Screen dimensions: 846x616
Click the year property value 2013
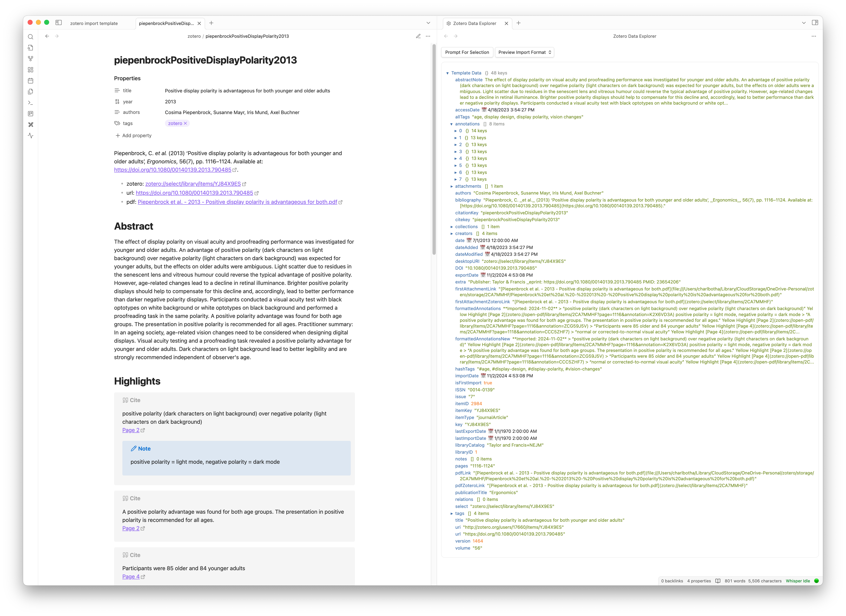click(x=170, y=102)
